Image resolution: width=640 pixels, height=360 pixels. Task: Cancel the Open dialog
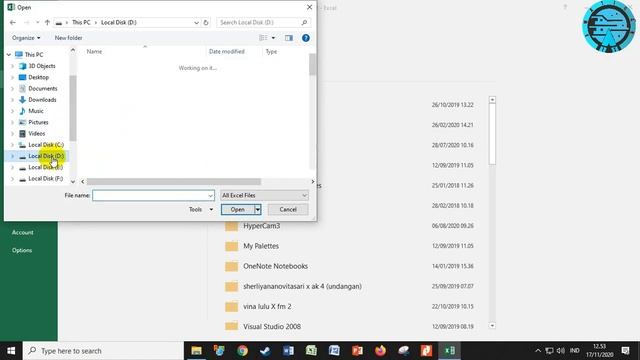[288, 209]
